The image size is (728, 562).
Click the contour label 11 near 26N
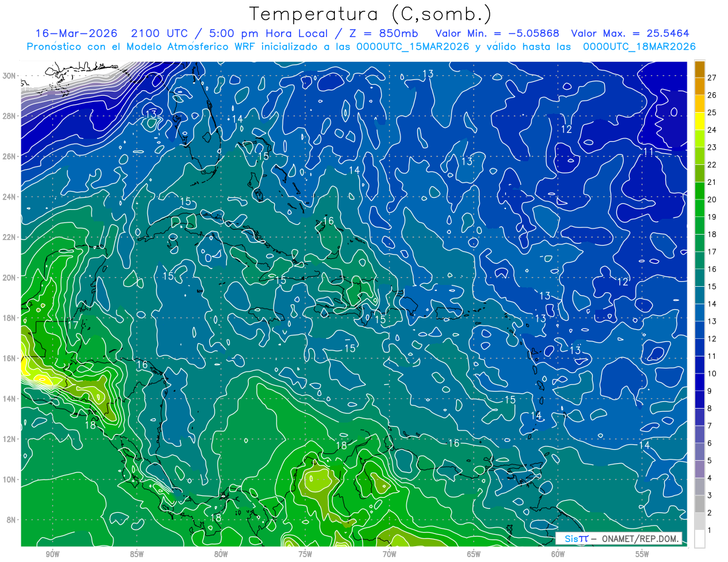(649, 152)
